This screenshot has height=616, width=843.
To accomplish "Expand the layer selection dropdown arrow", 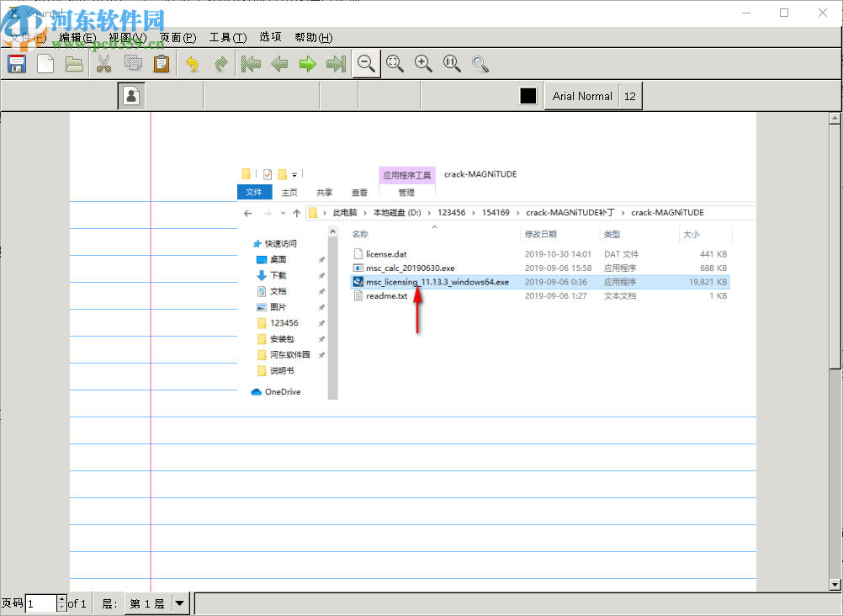I will (180, 603).
